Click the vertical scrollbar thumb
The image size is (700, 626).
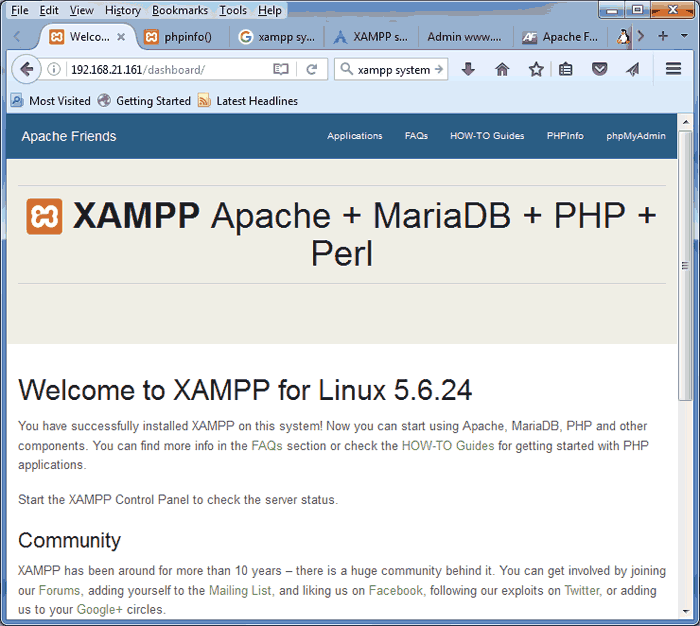point(685,266)
